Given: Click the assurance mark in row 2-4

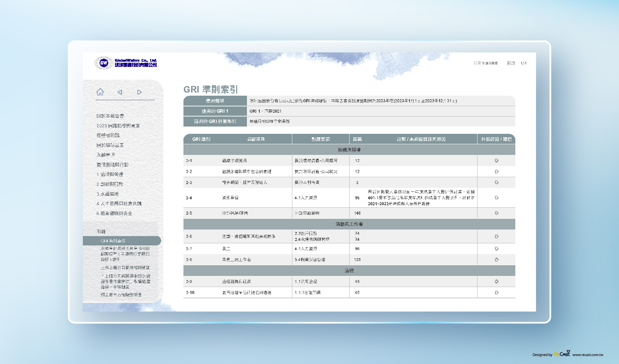Looking at the screenshot, I should pos(497,198).
